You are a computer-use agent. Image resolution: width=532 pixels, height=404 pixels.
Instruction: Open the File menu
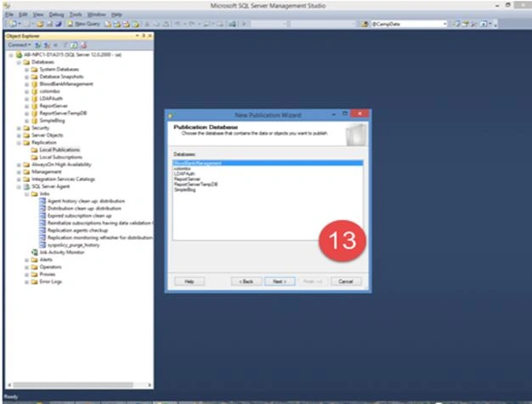(9, 14)
